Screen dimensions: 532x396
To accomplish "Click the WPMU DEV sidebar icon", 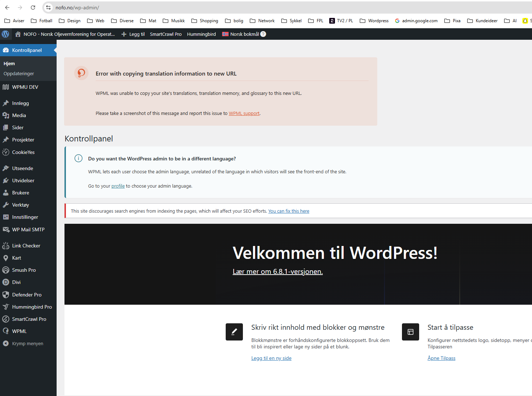I will [x=6, y=87].
